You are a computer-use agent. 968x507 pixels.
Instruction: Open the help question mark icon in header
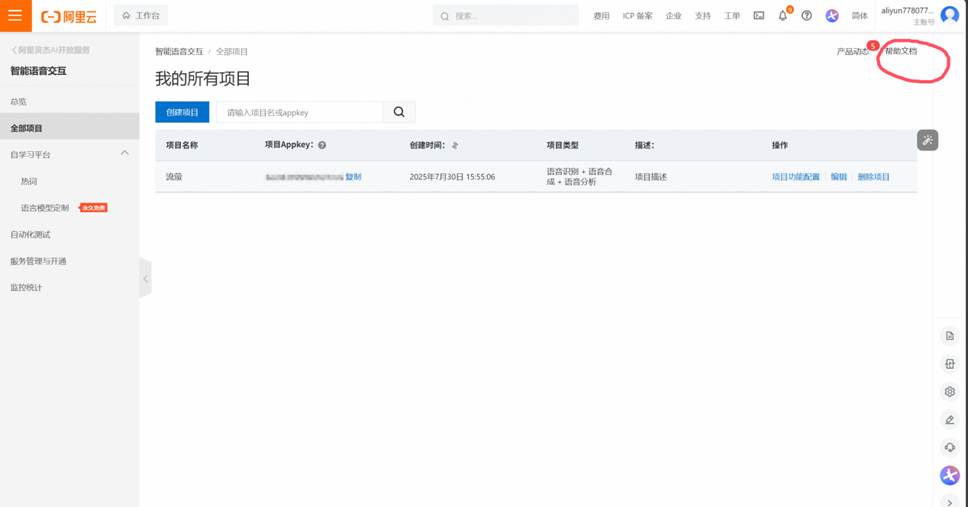807,16
